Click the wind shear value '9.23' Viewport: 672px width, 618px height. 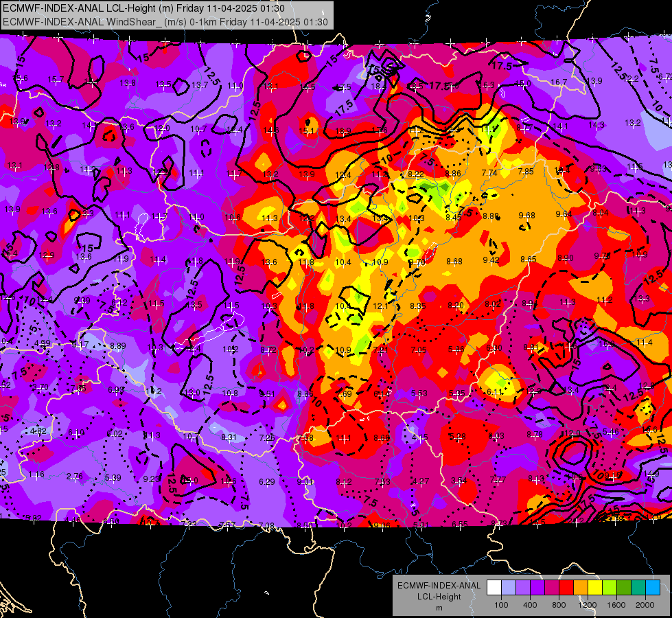(x=151, y=479)
